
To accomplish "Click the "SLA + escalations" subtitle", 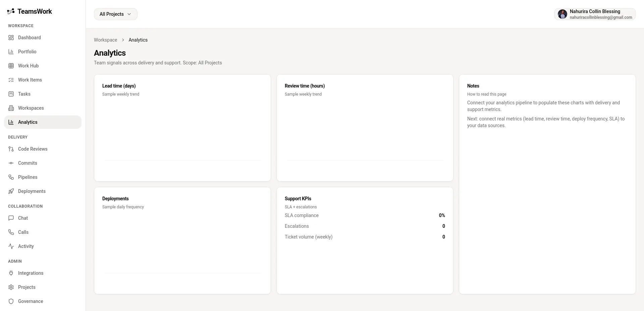I will tap(301, 207).
